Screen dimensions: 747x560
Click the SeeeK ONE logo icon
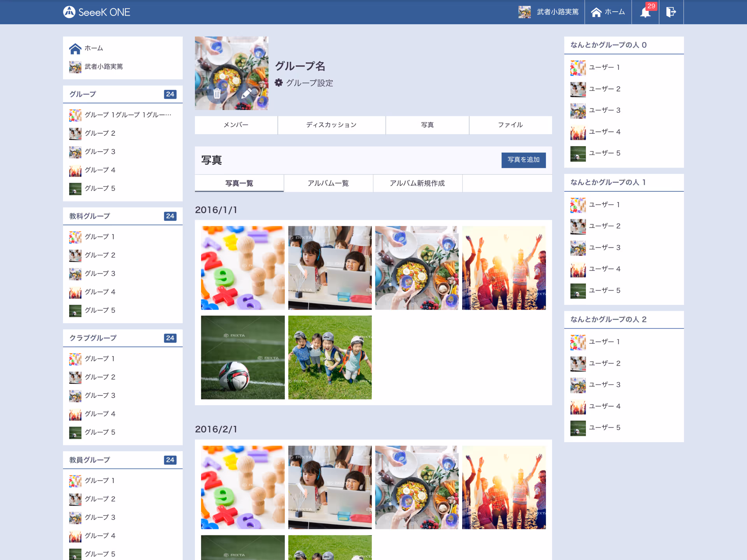click(x=69, y=12)
